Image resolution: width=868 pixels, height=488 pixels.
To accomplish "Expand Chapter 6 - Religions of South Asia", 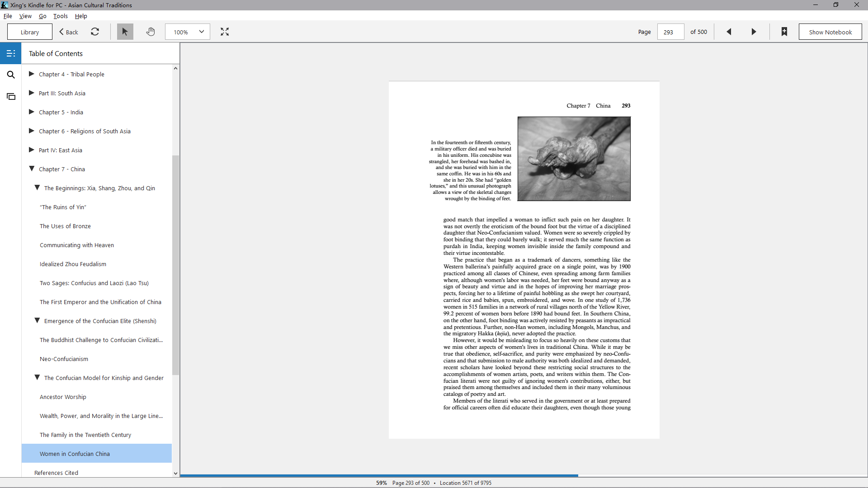I will click(32, 131).
